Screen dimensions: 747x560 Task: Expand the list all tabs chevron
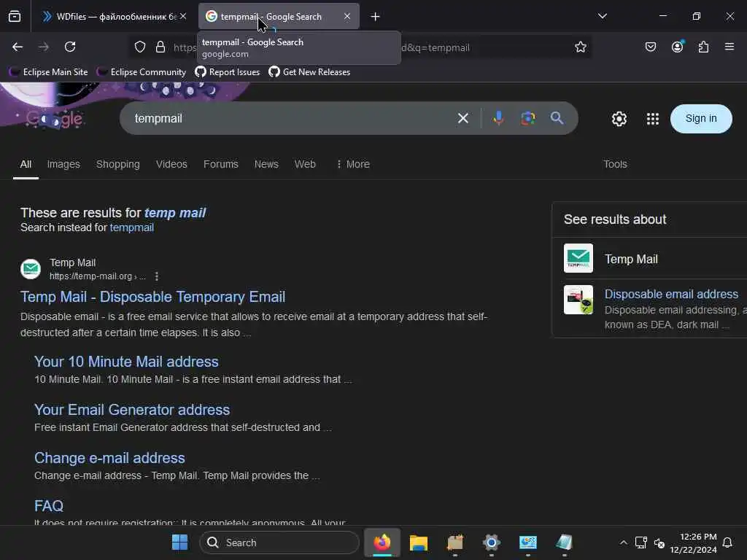[x=602, y=16]
